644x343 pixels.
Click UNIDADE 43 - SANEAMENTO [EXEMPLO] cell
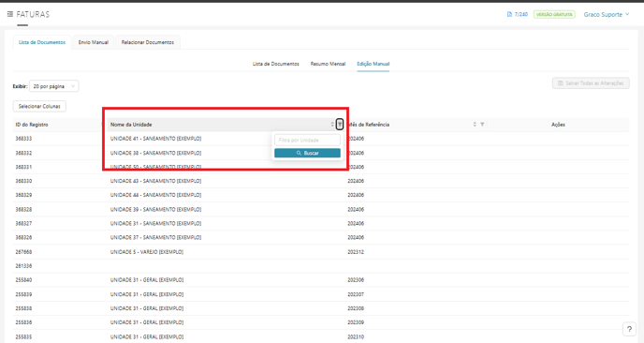click(155, 181)
